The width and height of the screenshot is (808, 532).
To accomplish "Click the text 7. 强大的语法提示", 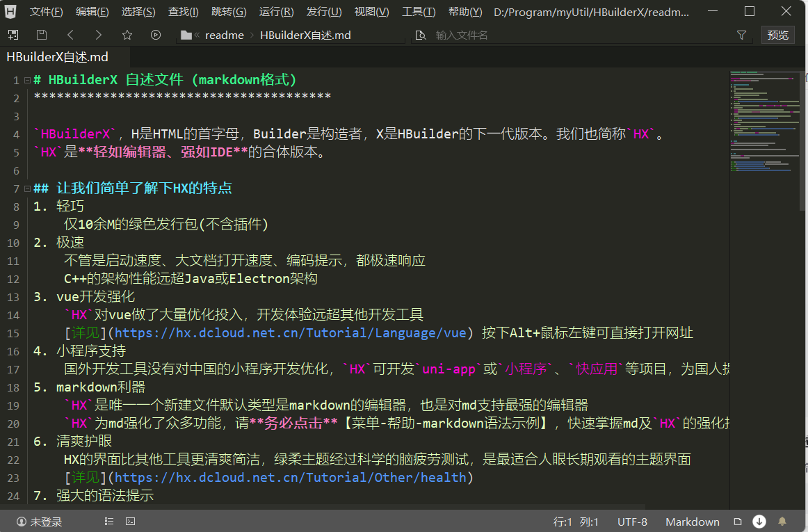I will coord(93,496).
